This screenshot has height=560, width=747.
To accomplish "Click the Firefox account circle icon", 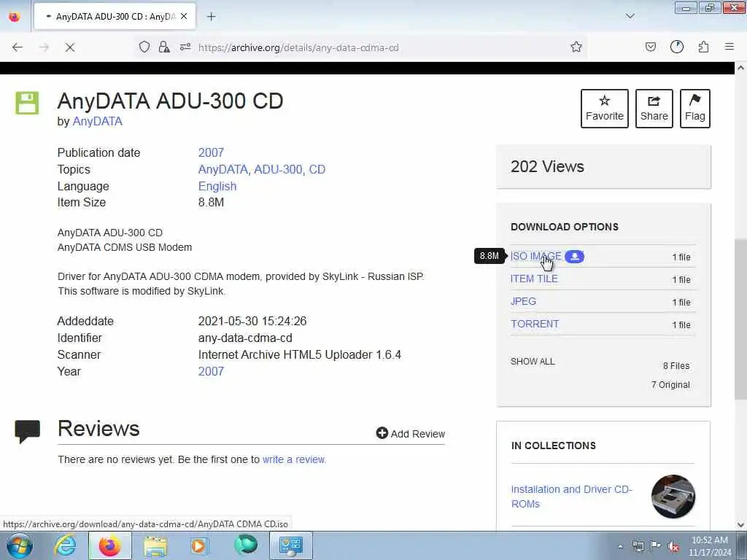I will point(676,47).
